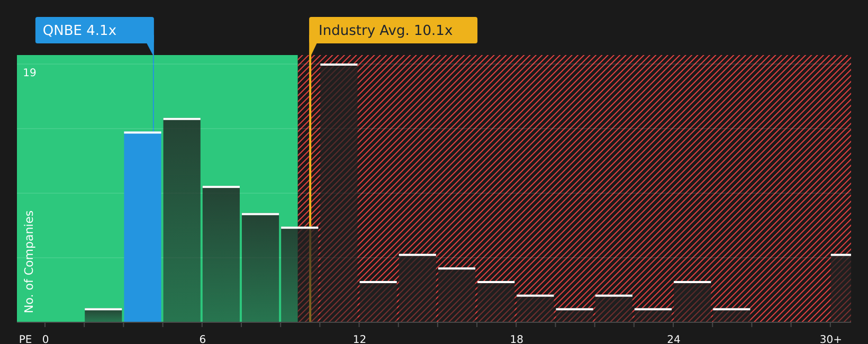Screen dimensions: 868x344
Task: Select the bar spanning PE 13.5 to 15
Action: coord(418,288)
